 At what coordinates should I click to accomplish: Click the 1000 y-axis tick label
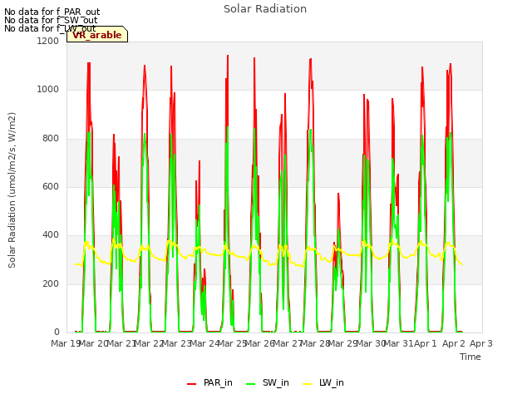point(48,89)
